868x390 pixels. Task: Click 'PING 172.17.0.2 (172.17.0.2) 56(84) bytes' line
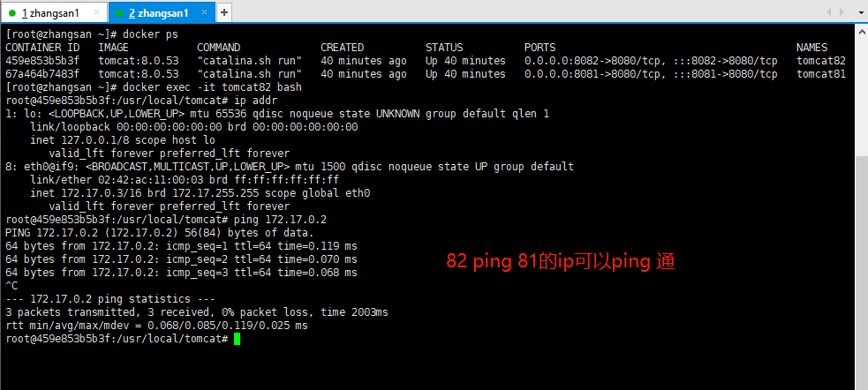tap(160, 233)
